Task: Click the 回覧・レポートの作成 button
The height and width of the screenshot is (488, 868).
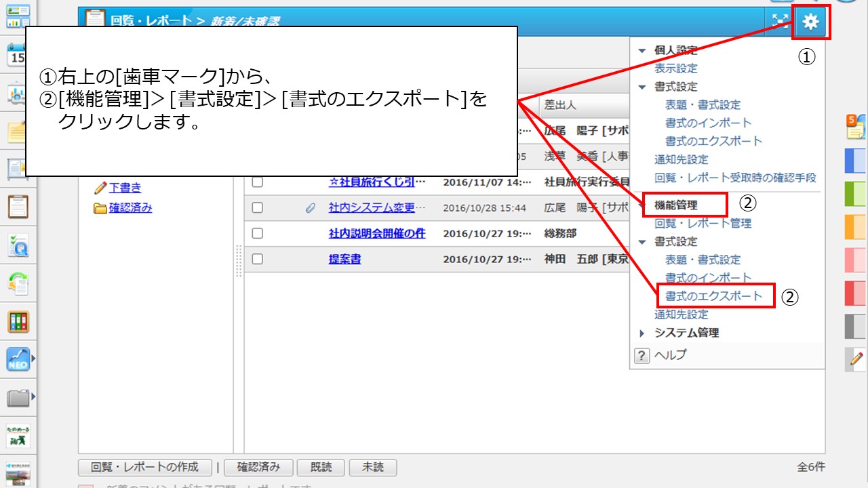Action: click(145, 467)
